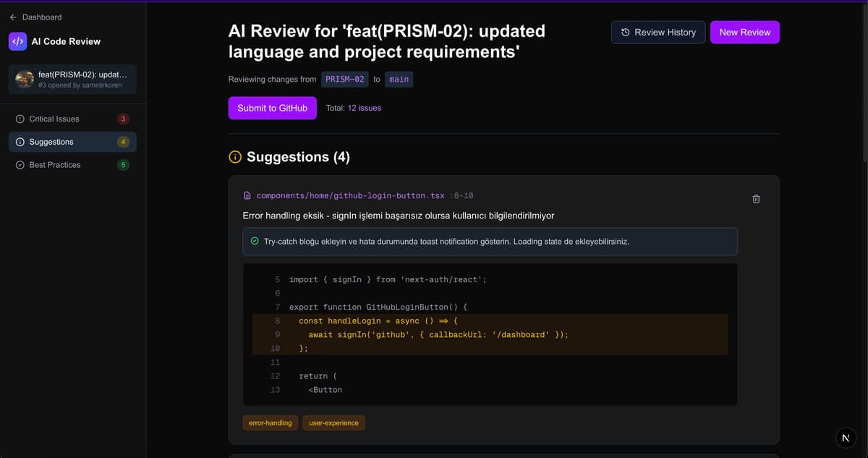Open the feat(PRISM-02) pull request in sidebar
This screenshot has height=458, width=868.
point(72,78)
